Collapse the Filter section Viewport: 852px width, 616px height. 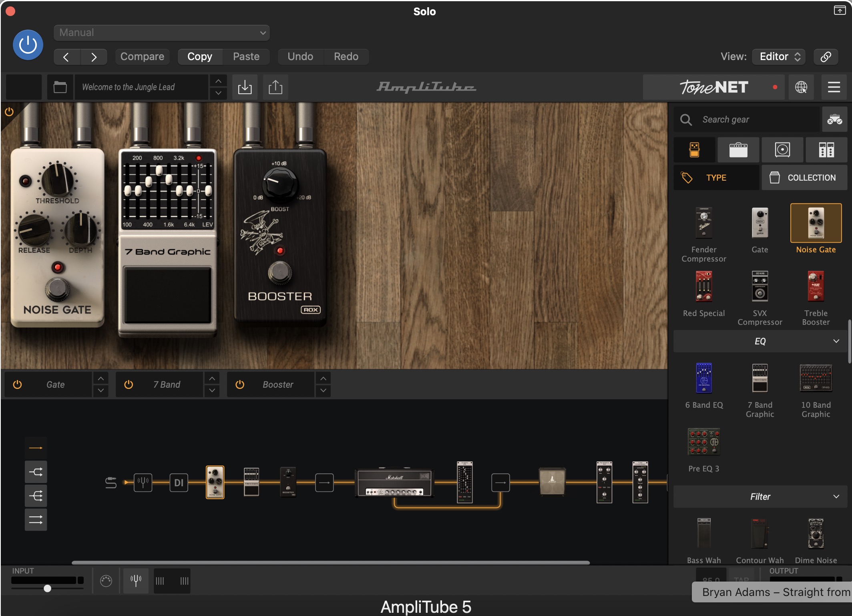760,497
